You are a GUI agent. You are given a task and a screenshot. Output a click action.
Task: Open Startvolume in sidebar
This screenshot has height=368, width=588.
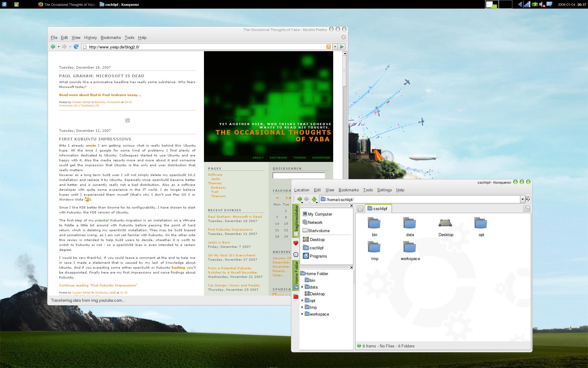[316, 231]
